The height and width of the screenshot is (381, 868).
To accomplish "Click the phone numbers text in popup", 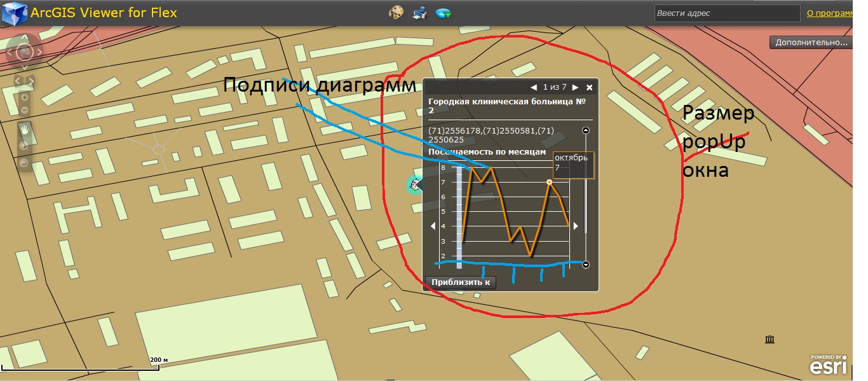I will [491, 135].
